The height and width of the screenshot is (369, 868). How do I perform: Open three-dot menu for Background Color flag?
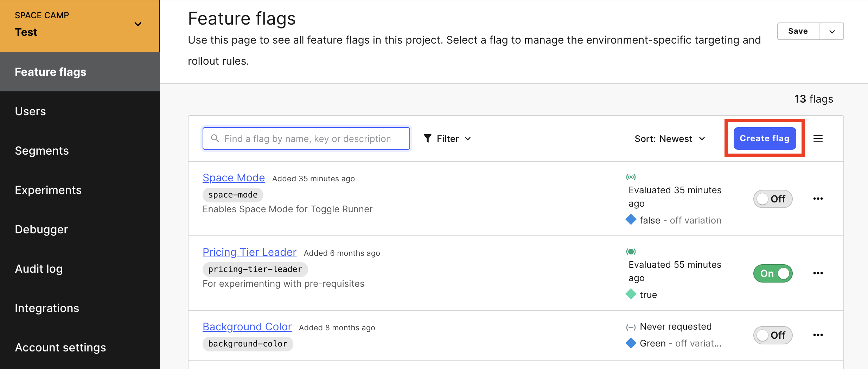tap(818, 335)
